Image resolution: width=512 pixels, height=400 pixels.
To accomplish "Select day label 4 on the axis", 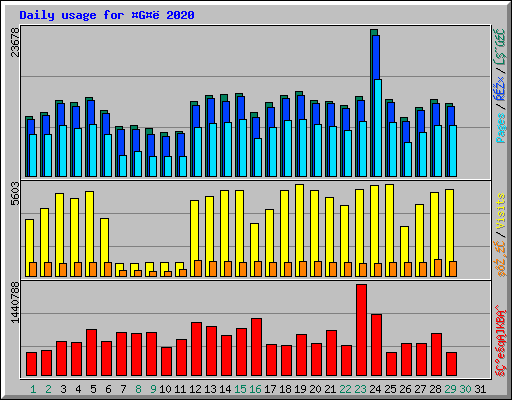I will point(78,389).
